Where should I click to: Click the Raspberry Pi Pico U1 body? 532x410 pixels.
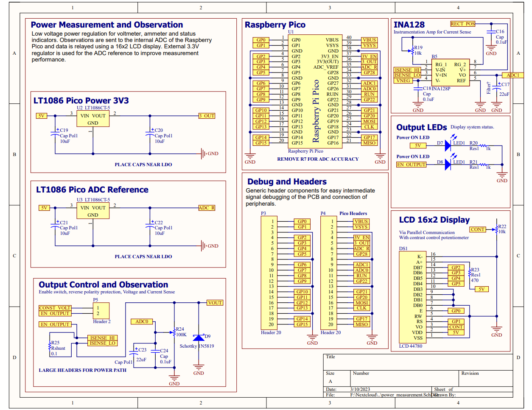point(315,91)
